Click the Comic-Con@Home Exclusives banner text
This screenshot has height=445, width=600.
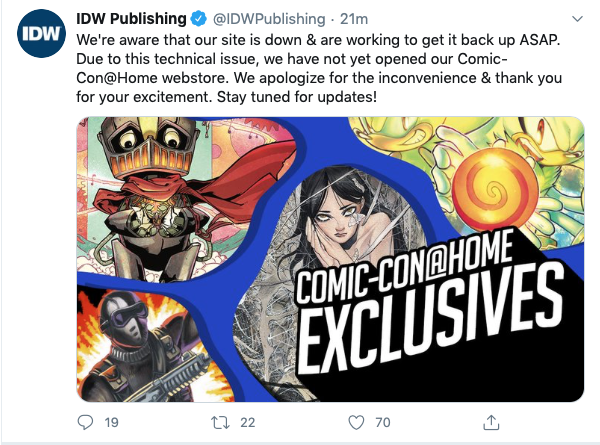click(x=430, y=304)
